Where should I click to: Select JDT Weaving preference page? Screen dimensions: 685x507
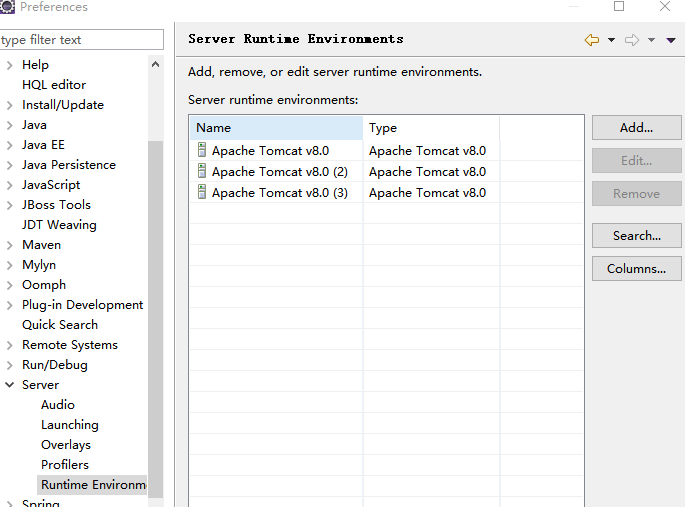pos(59,225)
